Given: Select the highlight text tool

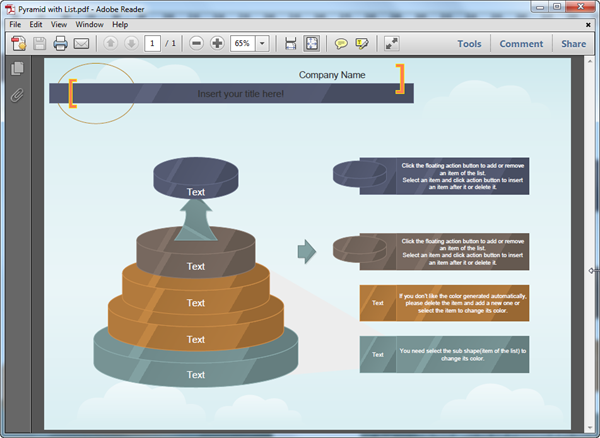Looking at the screenshot, I should (x=361, y=44).
